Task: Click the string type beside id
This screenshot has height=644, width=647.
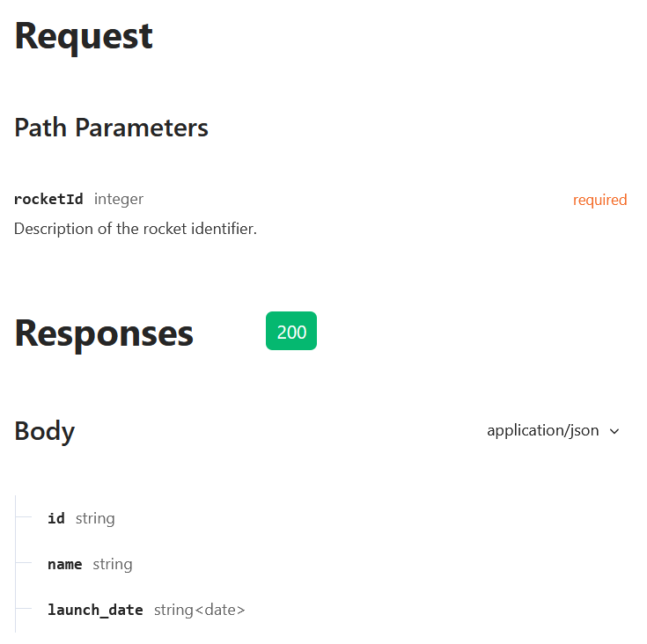Action: pos(95,519)
